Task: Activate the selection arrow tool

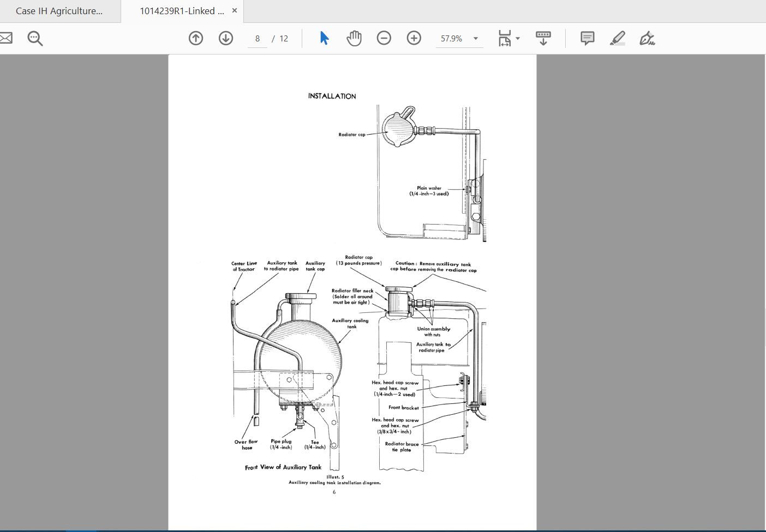Action: pyautogui.click(x=324, y=38)
